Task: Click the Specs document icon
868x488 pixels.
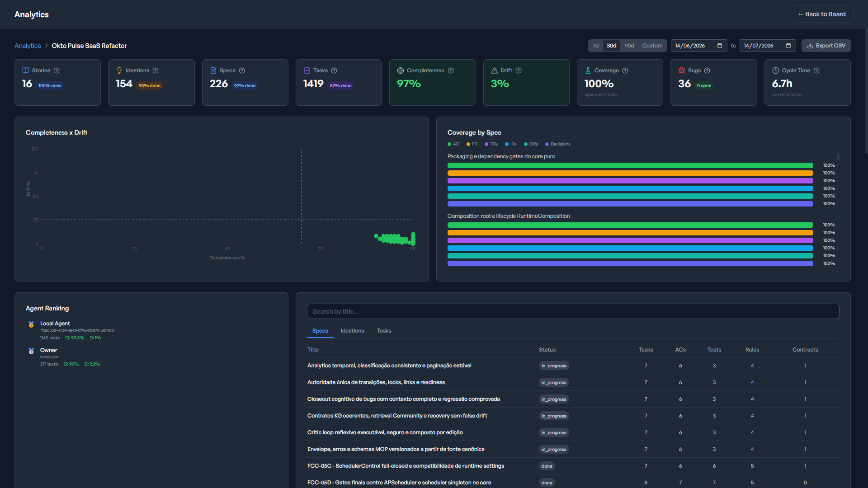Action: click(213, 70)
